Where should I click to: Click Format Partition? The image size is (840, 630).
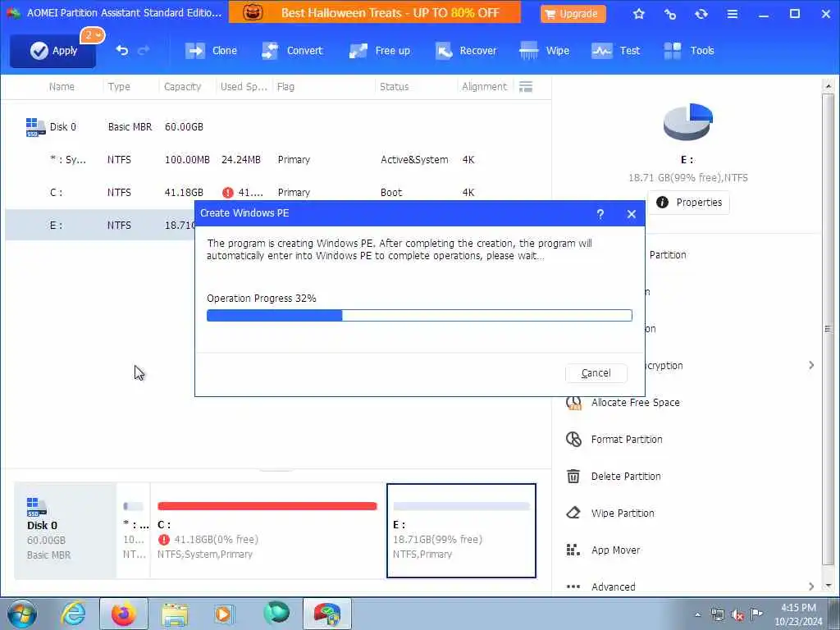pos(627,440)
